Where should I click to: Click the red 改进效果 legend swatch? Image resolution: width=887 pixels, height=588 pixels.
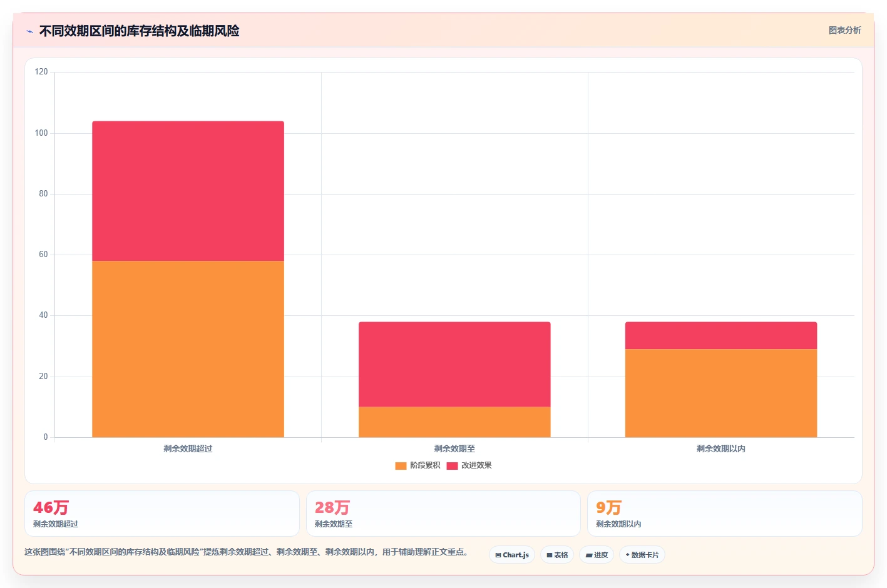(x=452, y=465)
